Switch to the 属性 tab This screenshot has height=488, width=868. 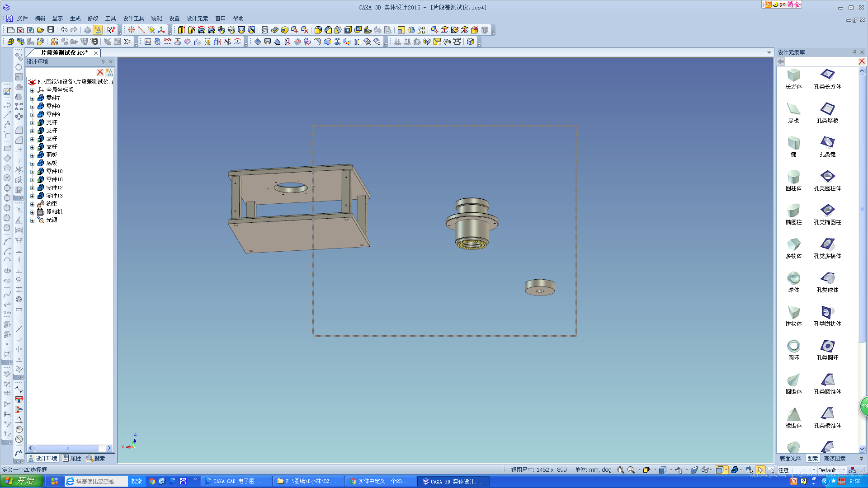pyautogui.click(x=72, y=458)
